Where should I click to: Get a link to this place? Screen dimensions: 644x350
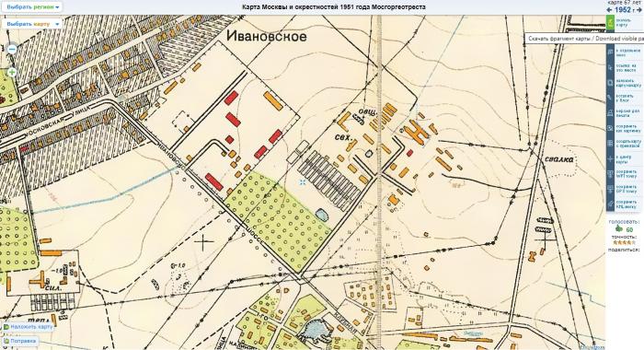pyautogui.click(x=611, y=67)
